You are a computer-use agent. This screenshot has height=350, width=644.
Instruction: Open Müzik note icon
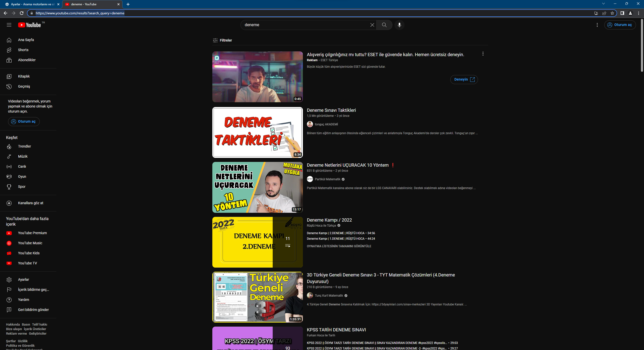(9, 157)
